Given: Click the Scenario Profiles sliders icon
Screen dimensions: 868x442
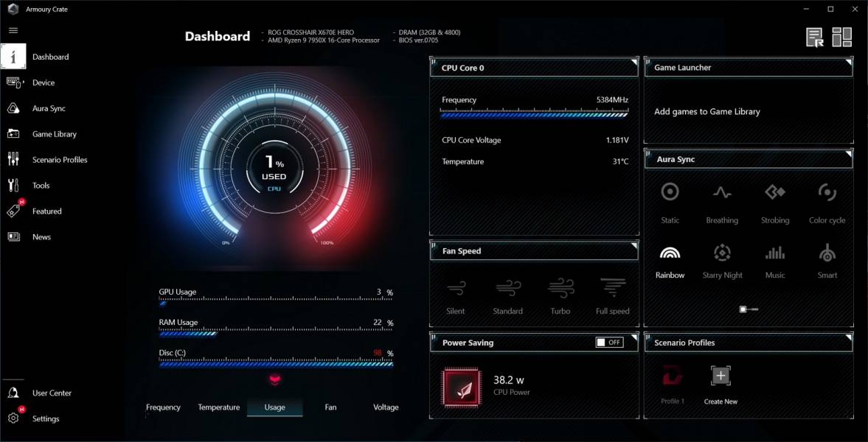Looking at the screenshot, I should [13, 159].
